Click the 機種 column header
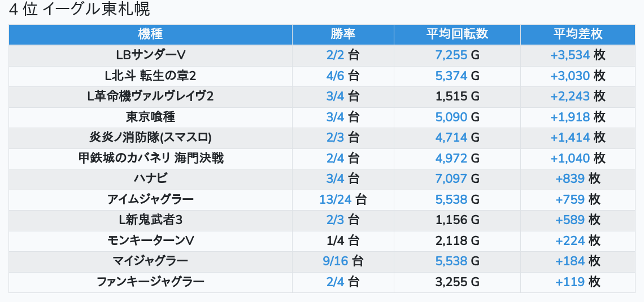 [150, 34]
